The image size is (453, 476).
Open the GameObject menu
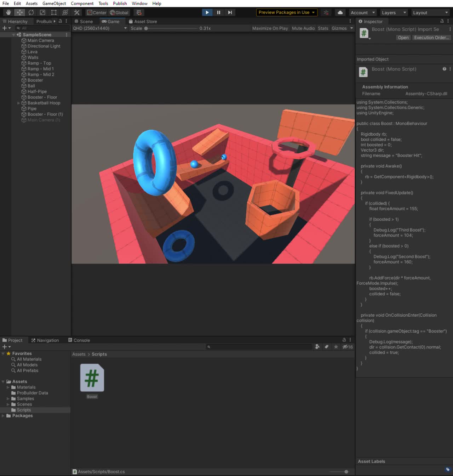click(54, 4)
